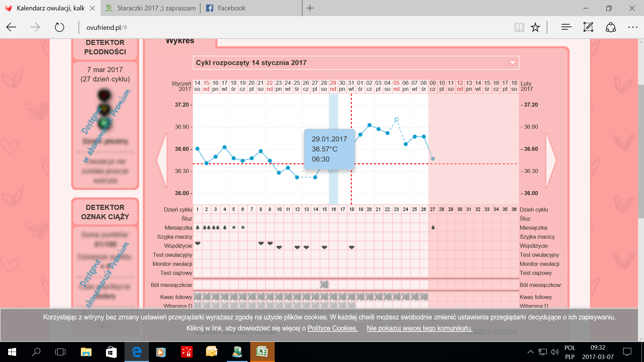The height and width of the screenshot is (362, 644).
Task: Click the browser Back arrow
Action: coord(11,27)
